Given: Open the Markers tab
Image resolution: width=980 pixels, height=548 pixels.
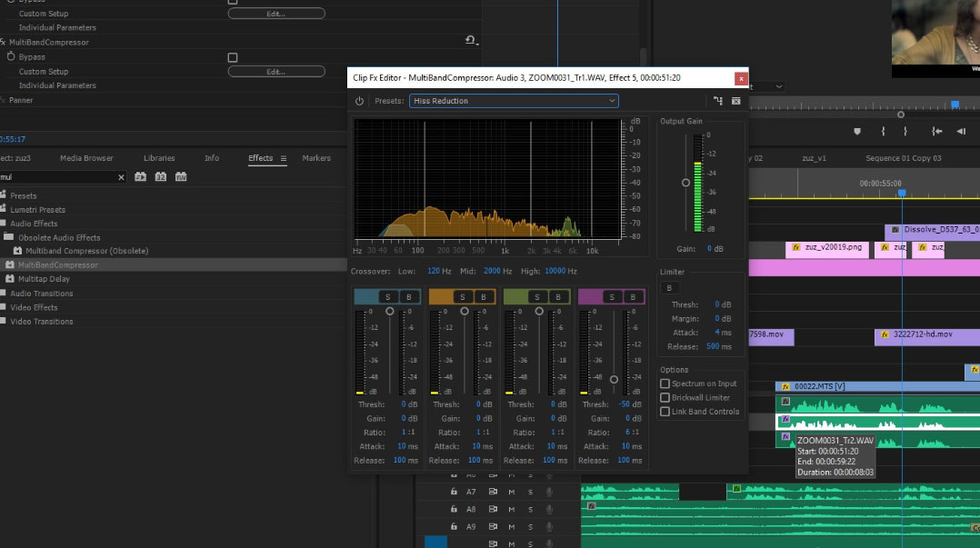Looking at the screenshot, I should 316,158.
